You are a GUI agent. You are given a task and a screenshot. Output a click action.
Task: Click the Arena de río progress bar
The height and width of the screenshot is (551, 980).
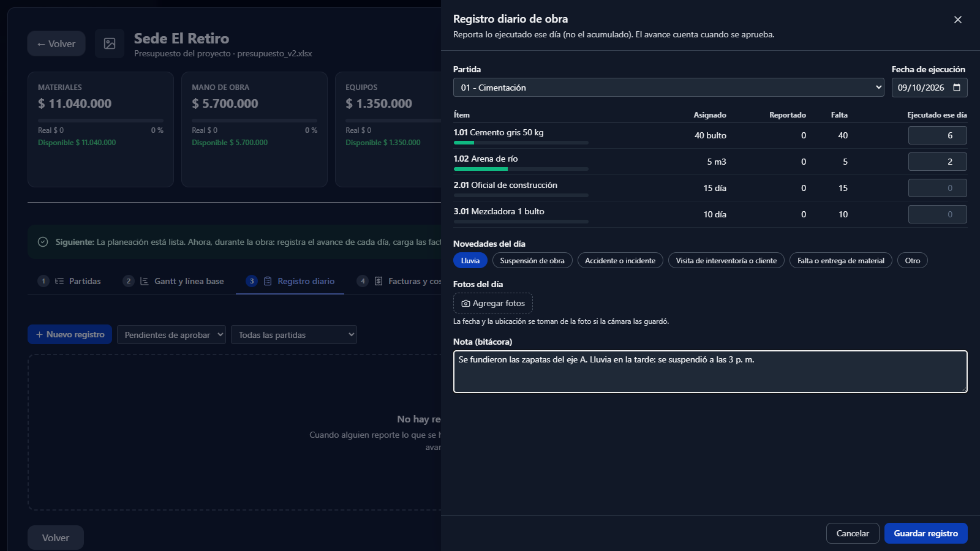click(x=521, y=169)
